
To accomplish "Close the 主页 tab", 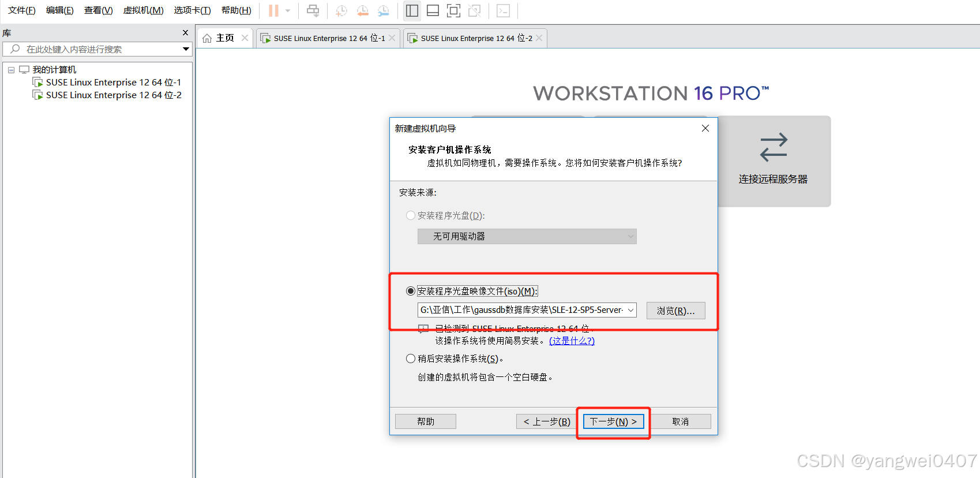I will [245, 38].
